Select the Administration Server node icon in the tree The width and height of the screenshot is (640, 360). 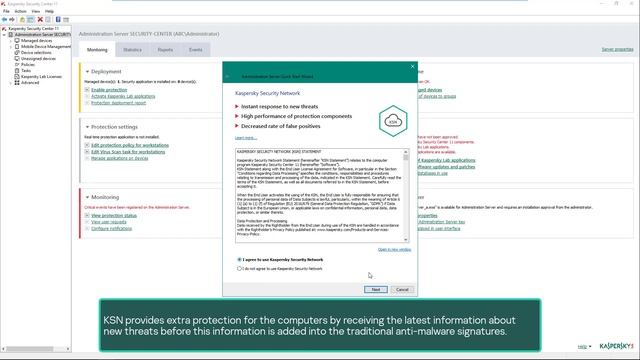pyautogui.click(x=11, y=35)
